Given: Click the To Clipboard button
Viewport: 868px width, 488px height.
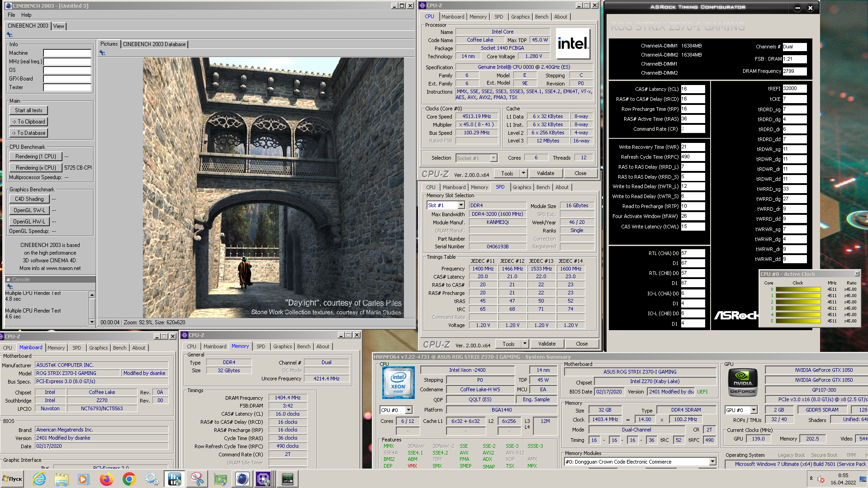Looking at the screenshot, I should (x=28, y=122).
